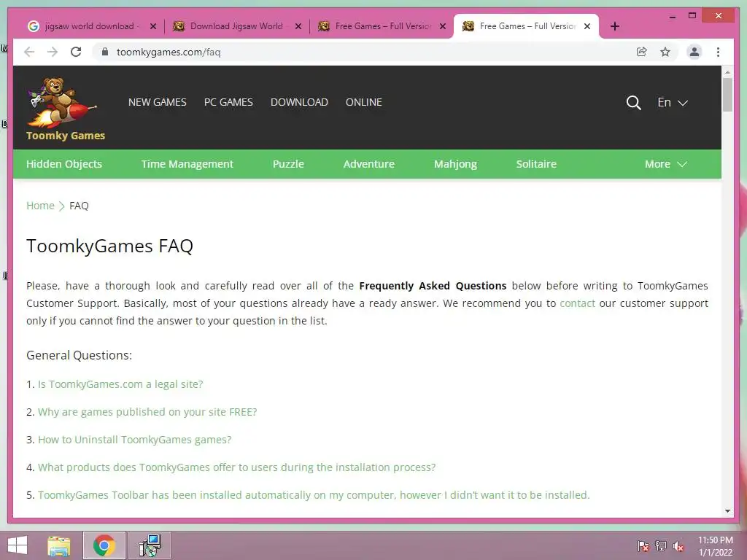Share this page icon in address bar
The width and height of the screenshot is (747, 560).
point(642,52)
